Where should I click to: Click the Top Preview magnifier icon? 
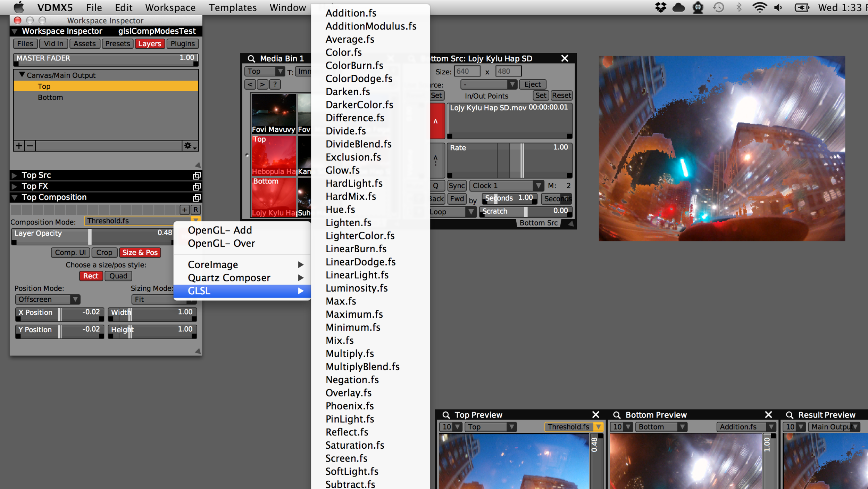[x=446, y=415]
